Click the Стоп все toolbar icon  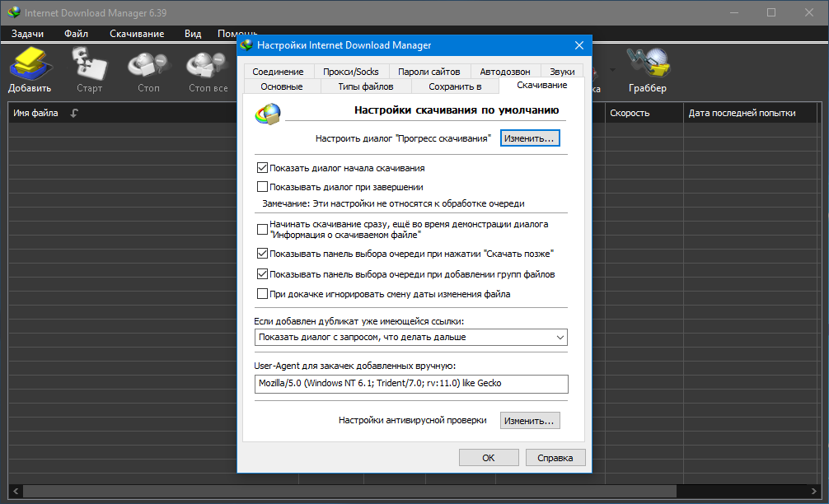[208, 66]
